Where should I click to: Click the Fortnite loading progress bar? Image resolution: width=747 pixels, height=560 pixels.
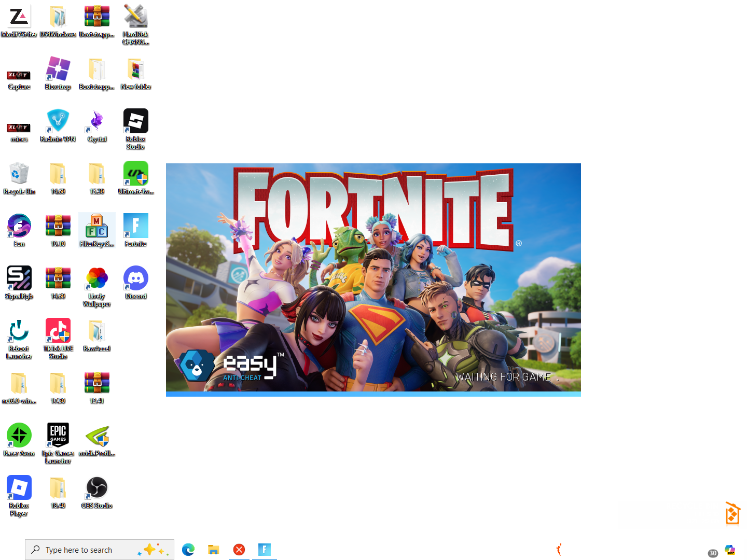pos(374,394)
